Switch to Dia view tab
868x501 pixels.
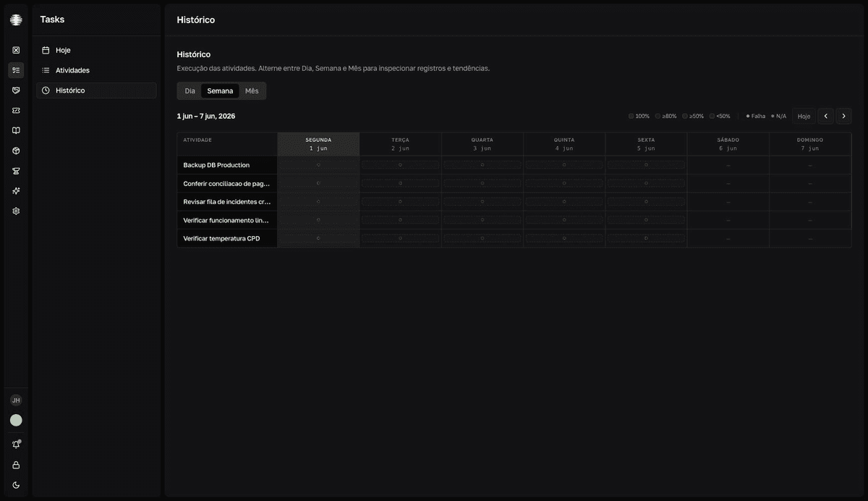[190, 91]
